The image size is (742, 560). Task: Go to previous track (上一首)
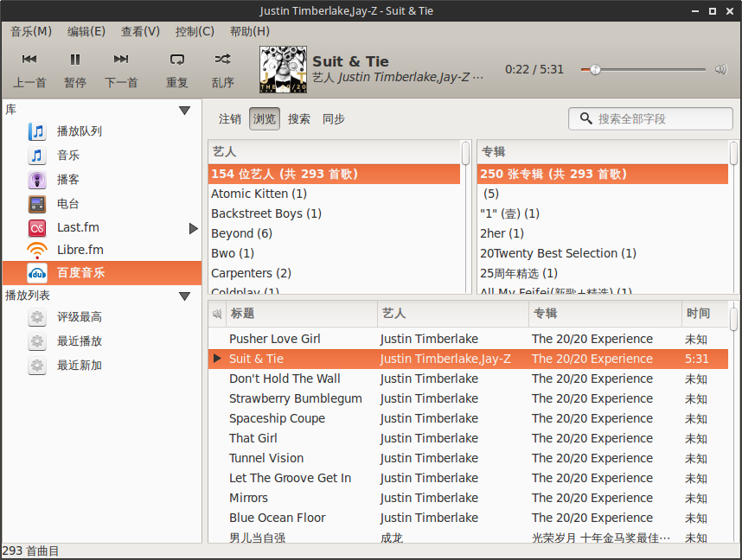[29, 69]
